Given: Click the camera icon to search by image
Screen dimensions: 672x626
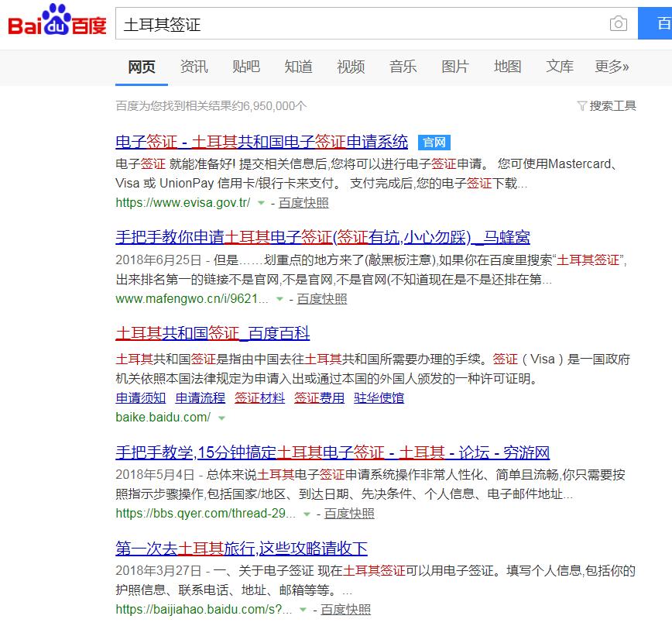Looking at the screenshot, I should [619, 24].
